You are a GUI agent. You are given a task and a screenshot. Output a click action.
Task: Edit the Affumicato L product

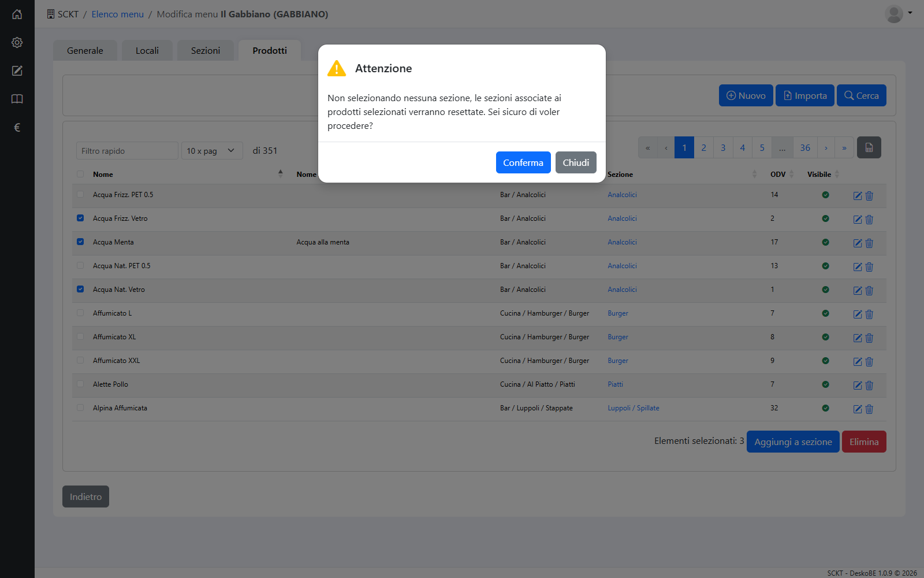point(858,314)
